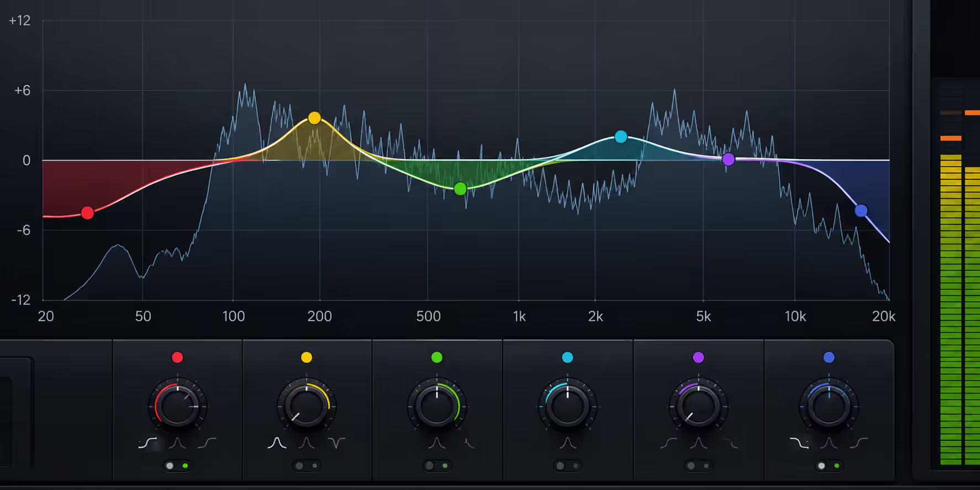
Task: Click the 50 frequency axis label
Action: pos(143,316)
